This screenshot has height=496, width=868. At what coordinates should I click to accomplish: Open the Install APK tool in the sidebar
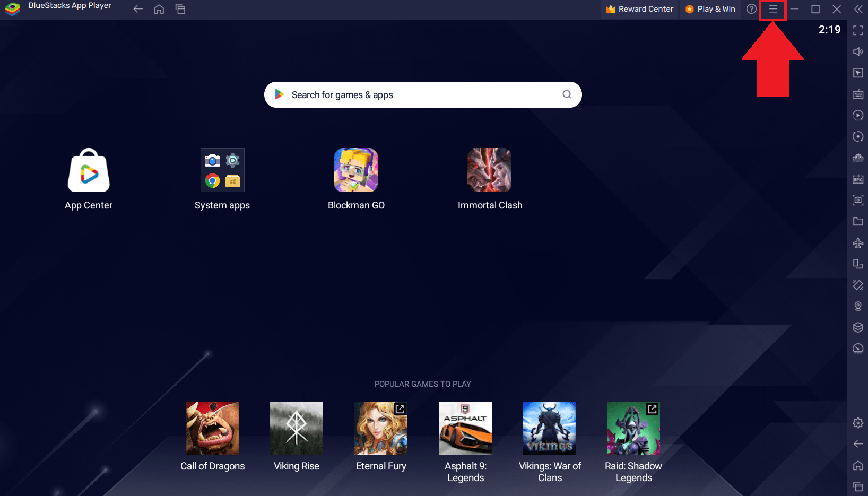(x=858, y=179)
